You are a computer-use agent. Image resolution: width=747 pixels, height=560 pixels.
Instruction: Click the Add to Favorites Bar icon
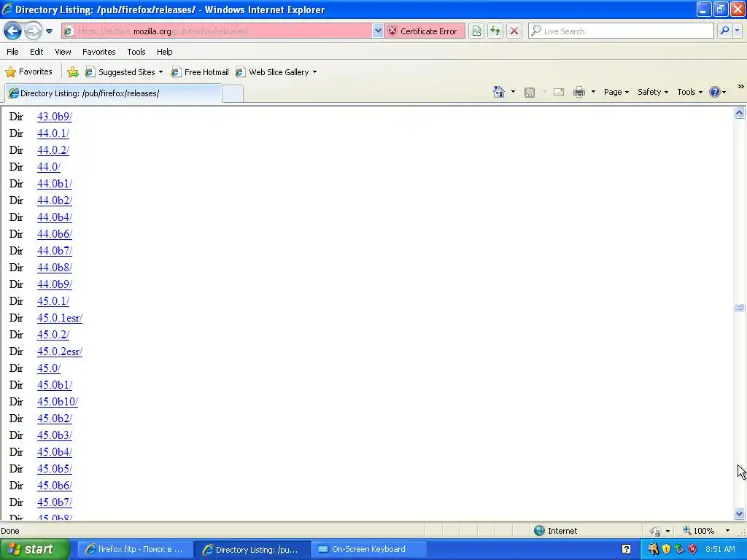click(73, 72)
